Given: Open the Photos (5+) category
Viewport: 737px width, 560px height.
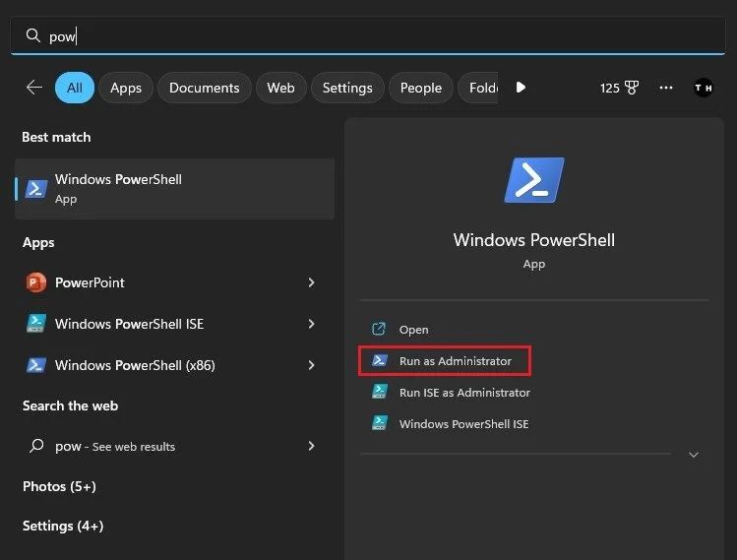Looking at the screenshot, I should point(59,486).
